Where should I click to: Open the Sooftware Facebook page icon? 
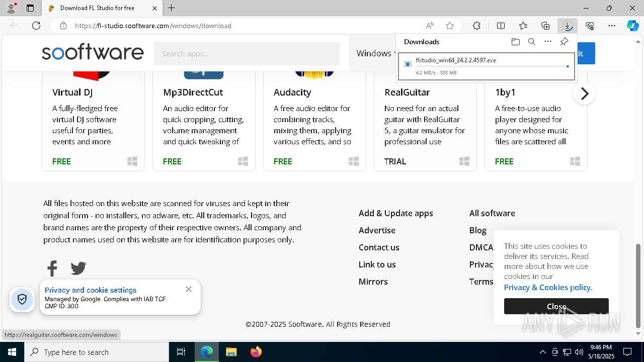52,268
